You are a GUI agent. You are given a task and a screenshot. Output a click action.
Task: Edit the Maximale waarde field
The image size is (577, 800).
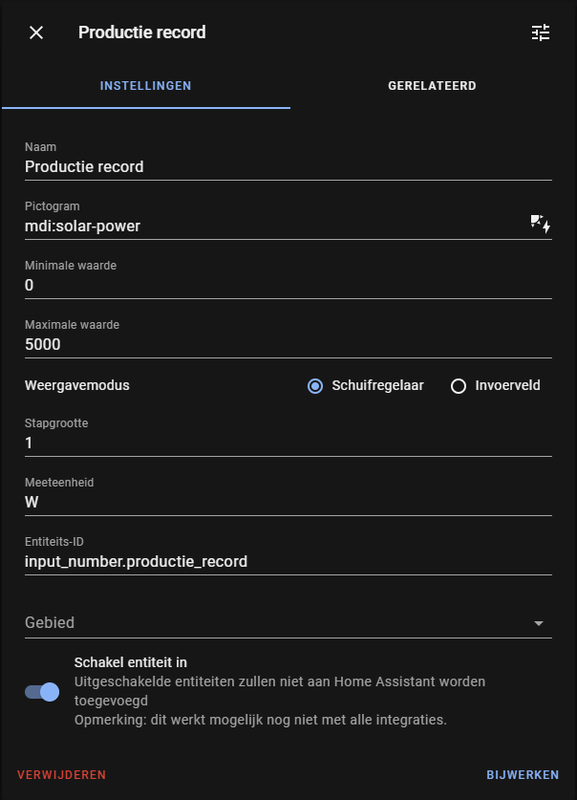[288, 338]
